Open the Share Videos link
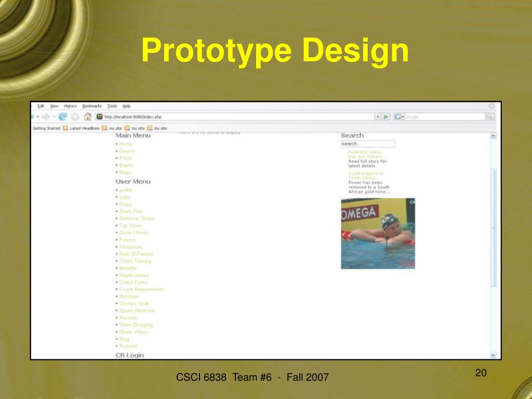Viewport: 532px width, 399px height. [134, 332]
